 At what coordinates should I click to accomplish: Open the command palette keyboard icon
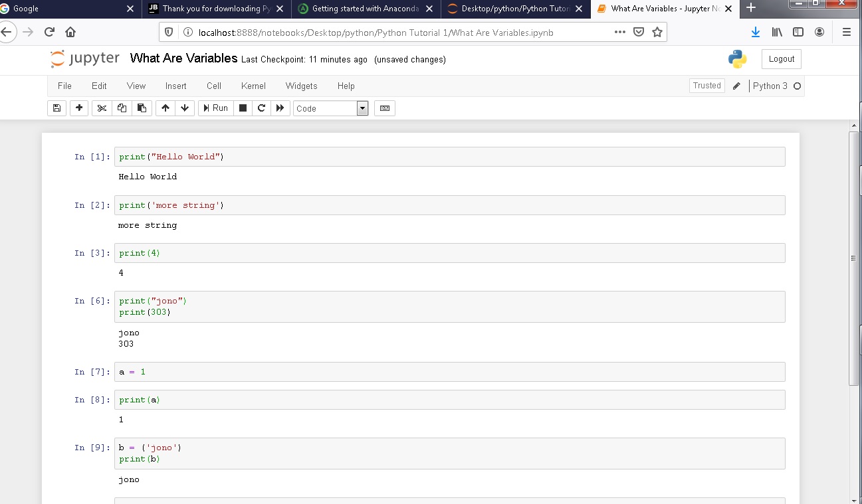pos(384,108)
